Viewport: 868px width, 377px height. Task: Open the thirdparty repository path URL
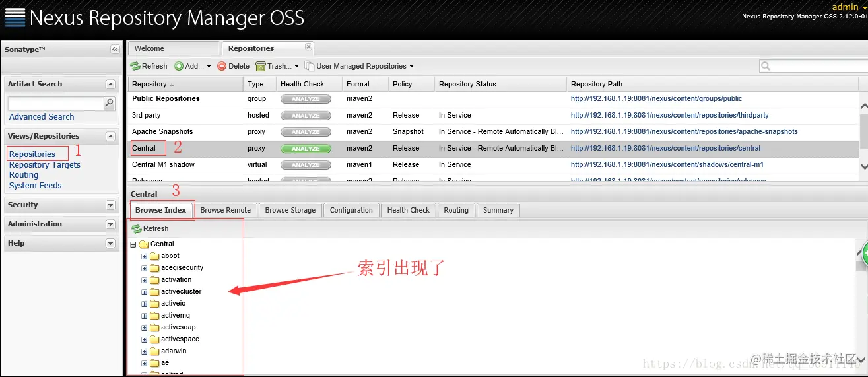tap(669, 116)
